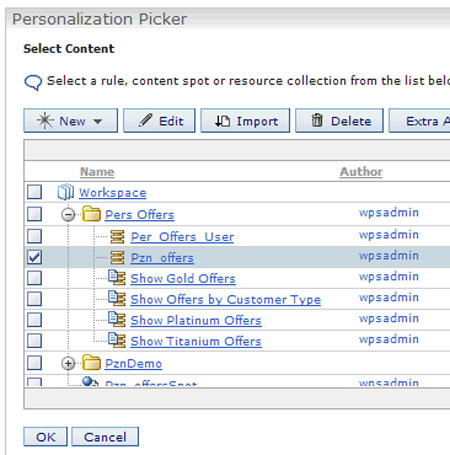Uncheck the Pzn_offers checkbox
The width and height of the screenshot is (450, 455).
point(34,257)
